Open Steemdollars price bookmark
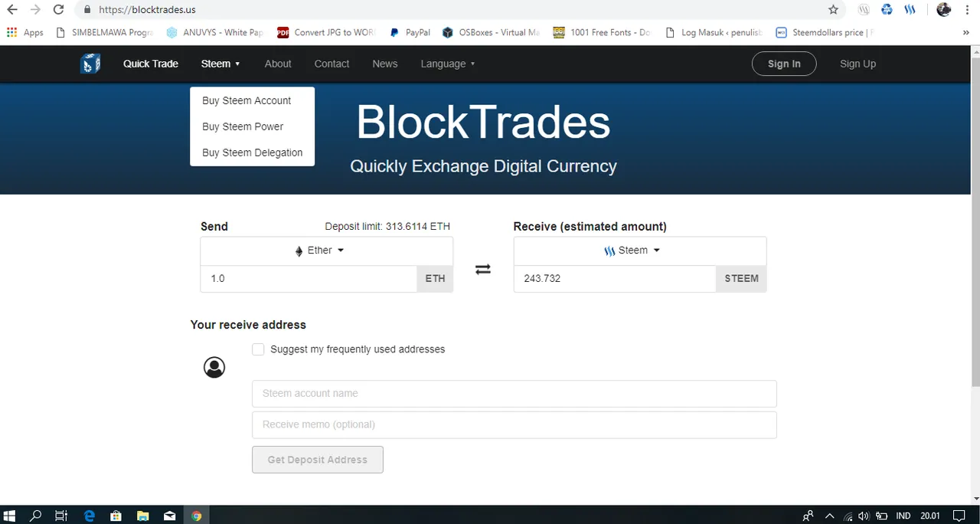This screenshot has width=980, height=524. [825, 32]
